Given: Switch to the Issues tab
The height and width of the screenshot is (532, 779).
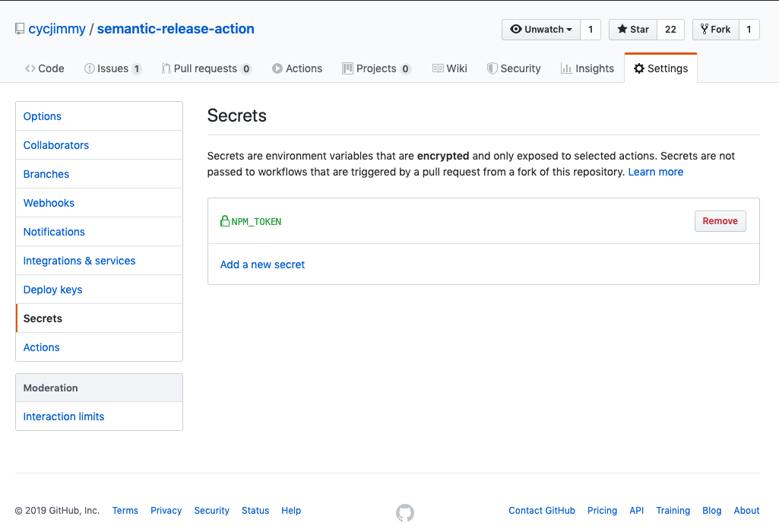Looking at the screenshot, I should point(112,68).
